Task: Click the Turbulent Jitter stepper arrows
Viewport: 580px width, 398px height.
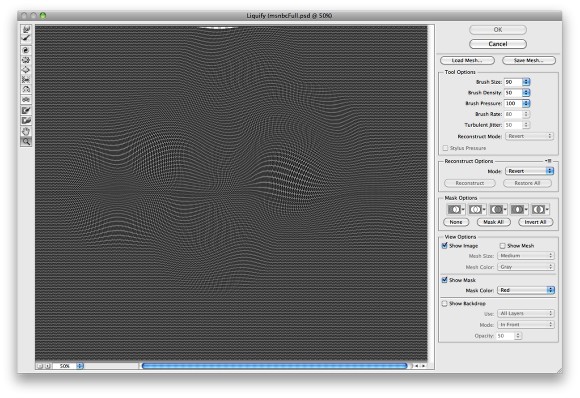Action: pyautogui.click(x=526, y=125)
